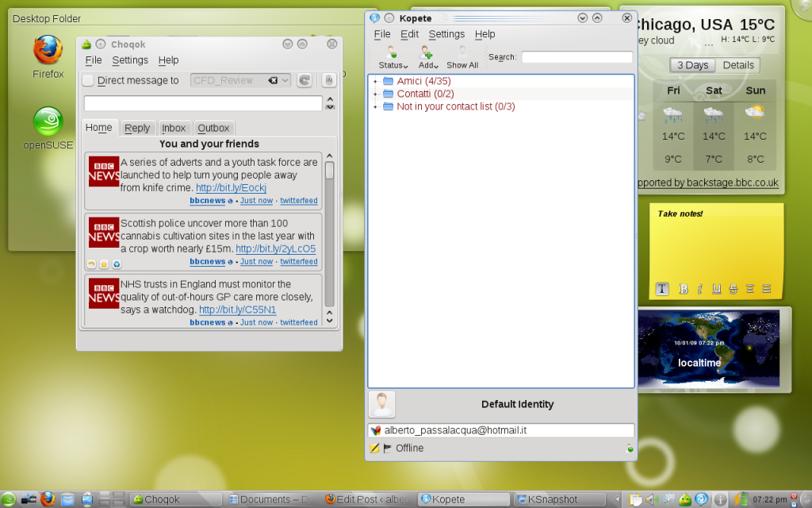Toggle bold in the sticky note

pyautogui.click(x=683, y=289)
